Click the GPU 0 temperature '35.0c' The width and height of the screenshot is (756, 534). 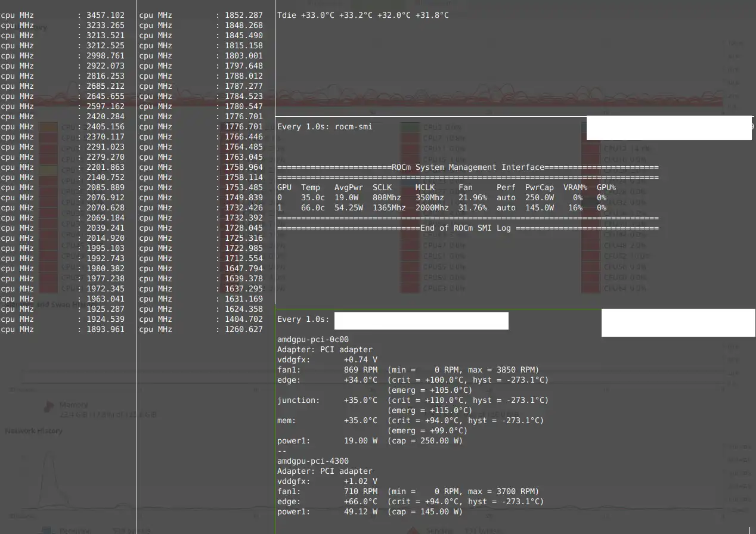(x=313, y=197)
